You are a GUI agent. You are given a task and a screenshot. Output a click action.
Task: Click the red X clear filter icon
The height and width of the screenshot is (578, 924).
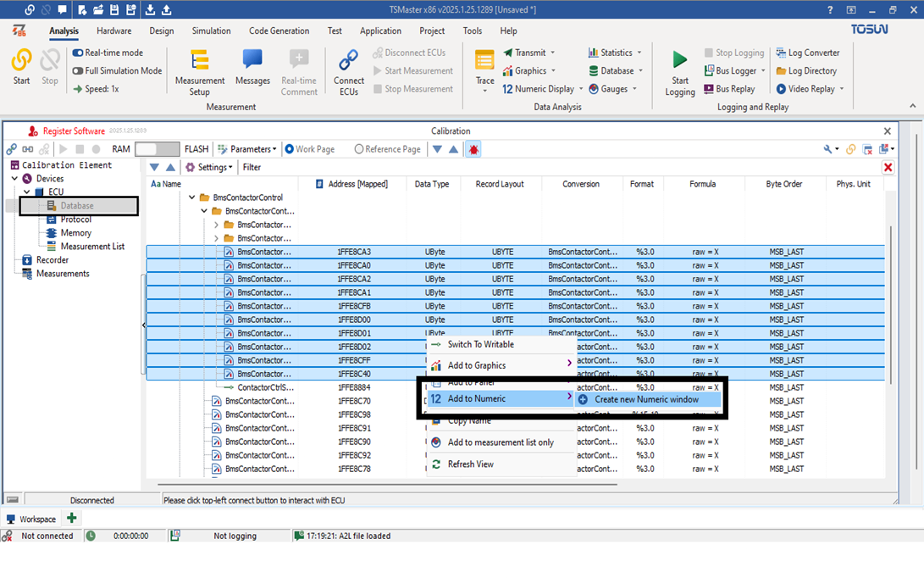pos(888,168)
